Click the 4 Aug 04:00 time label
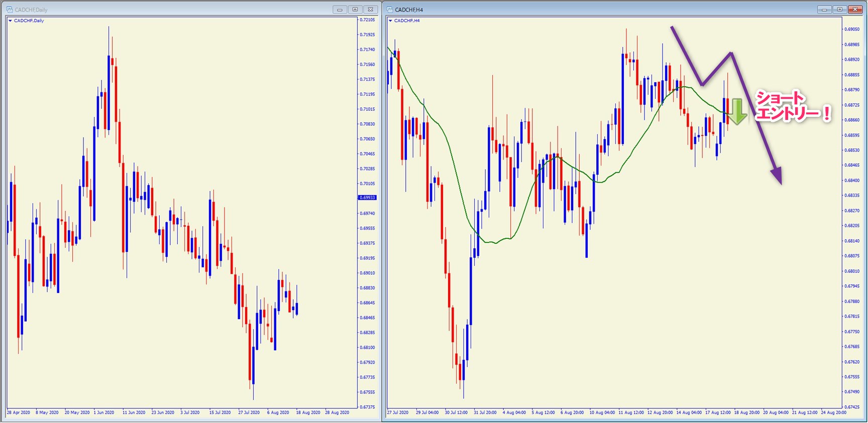 [514, 412]
